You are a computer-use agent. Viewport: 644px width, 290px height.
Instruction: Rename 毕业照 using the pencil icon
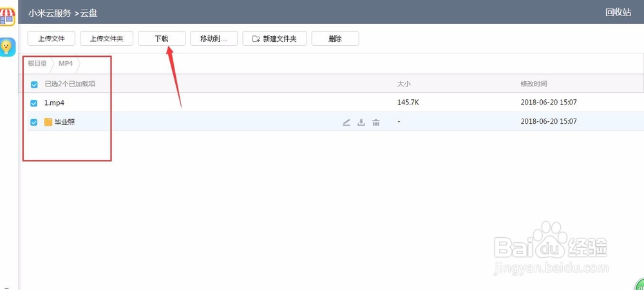(346, 122)
